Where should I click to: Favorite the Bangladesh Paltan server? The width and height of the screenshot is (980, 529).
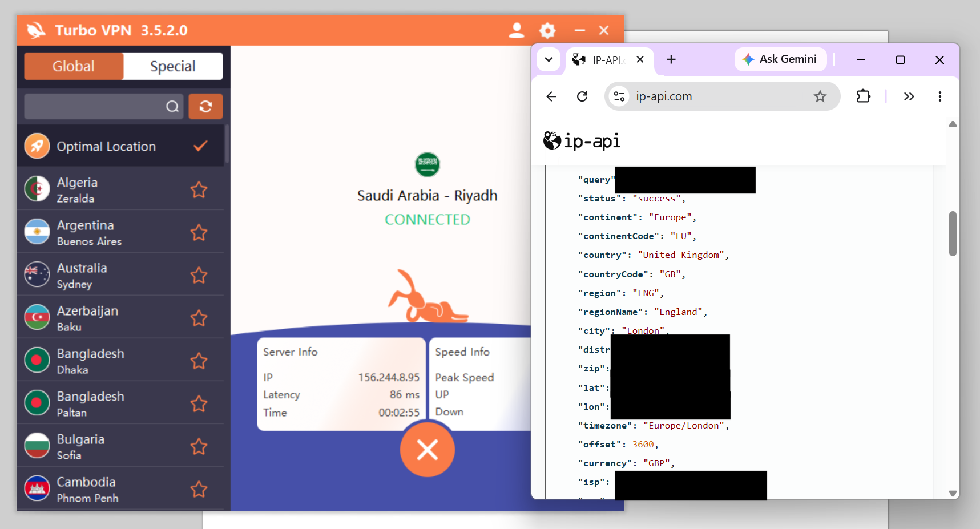(199, 403)
